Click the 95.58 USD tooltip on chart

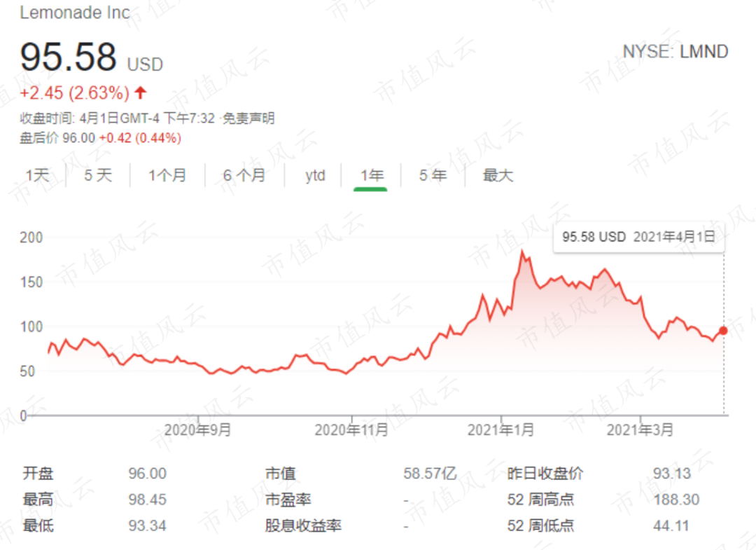pyautogui.click(x=638, y=237)
